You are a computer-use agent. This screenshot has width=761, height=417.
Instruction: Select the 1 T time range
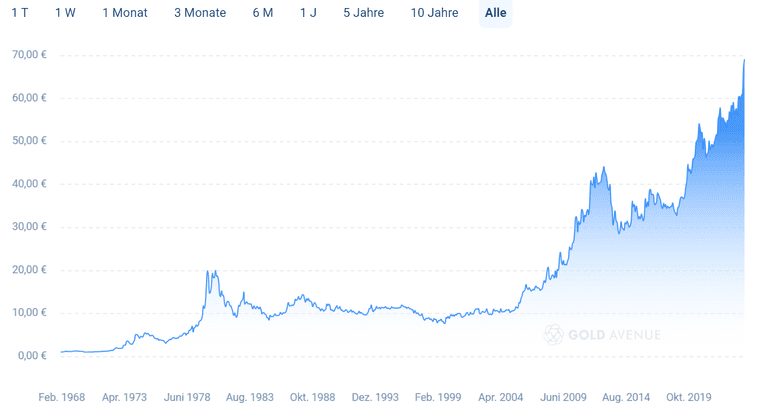(19, 13)
